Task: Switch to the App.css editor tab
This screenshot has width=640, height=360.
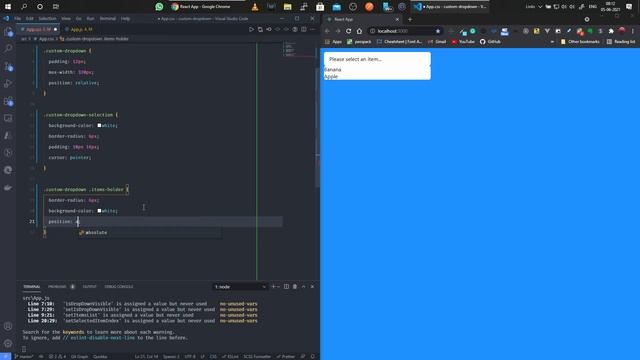Action: [x=39, y=29]
